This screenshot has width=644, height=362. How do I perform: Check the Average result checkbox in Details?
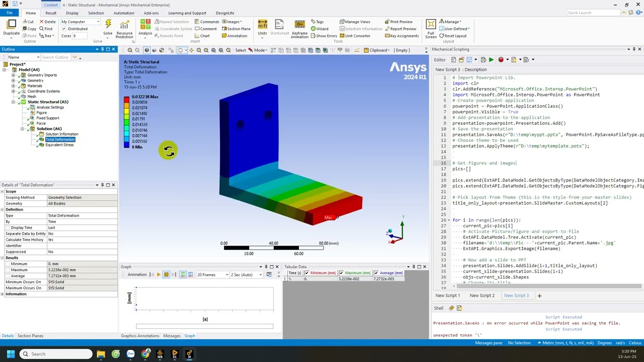pos(8,276)
